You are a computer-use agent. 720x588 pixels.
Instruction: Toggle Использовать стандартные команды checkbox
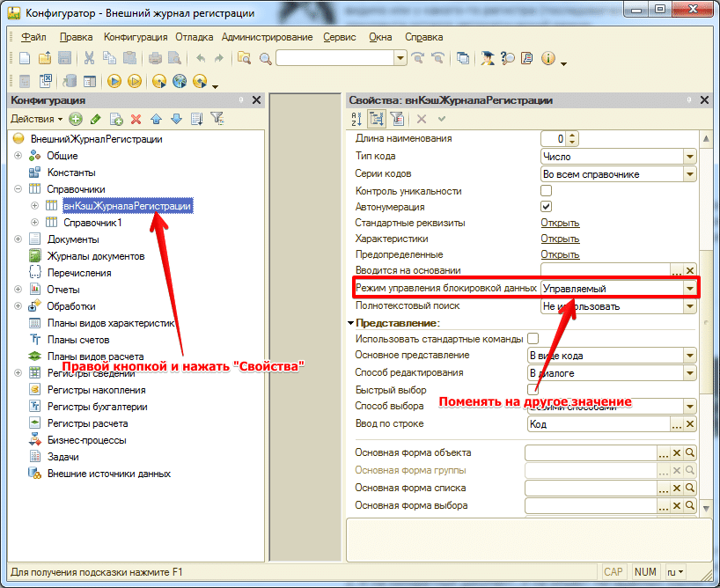pos(532,339)
